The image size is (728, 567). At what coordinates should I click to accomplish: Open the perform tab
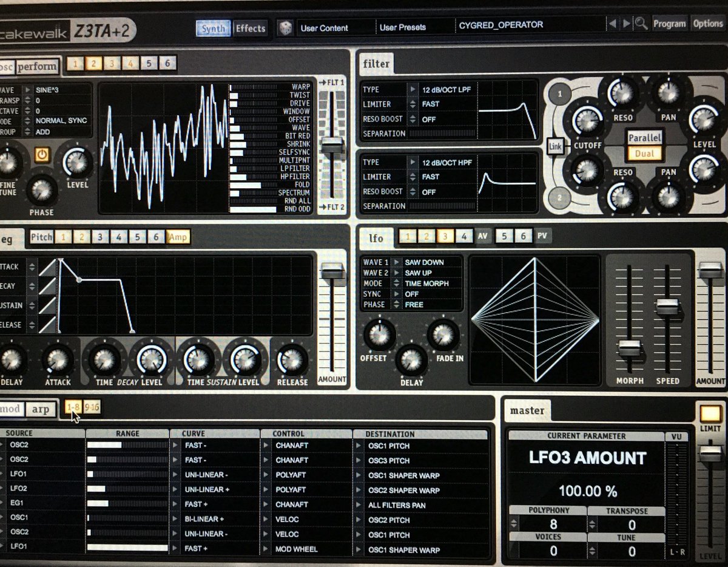37,66
